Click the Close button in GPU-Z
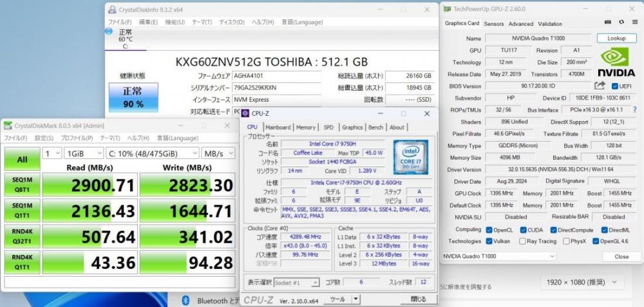Screen dimensions: 644x307 click(x=621, y=257)
